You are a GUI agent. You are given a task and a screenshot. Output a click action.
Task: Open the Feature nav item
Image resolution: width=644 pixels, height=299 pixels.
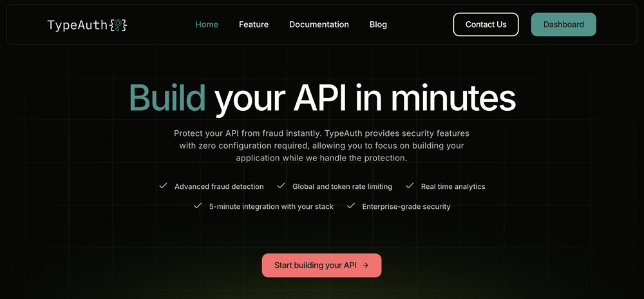click(254, 24)
